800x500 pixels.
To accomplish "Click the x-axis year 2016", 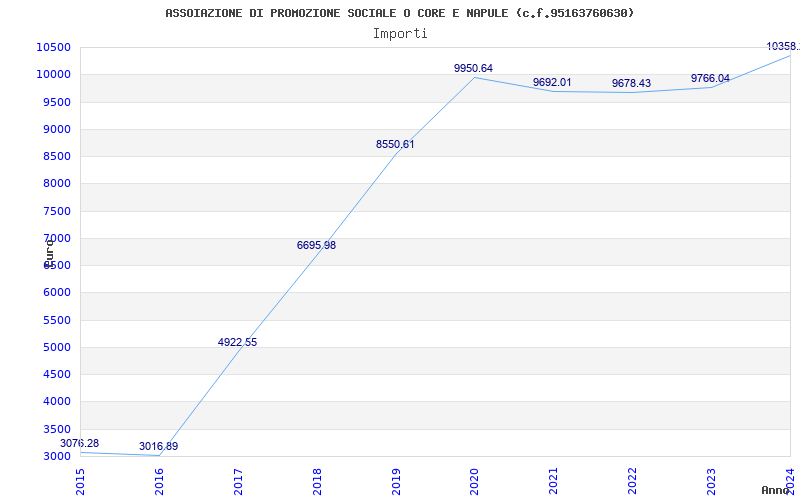I will [x=159, y=482].
